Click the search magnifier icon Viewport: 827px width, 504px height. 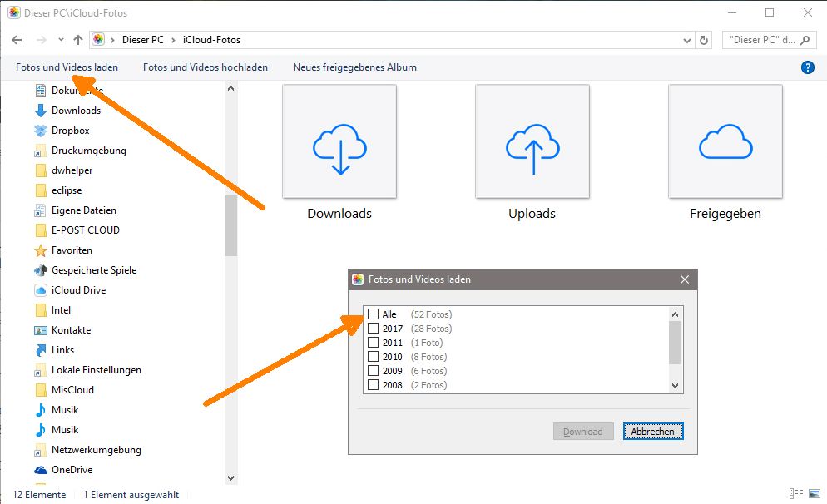click(x=805, y=40)
